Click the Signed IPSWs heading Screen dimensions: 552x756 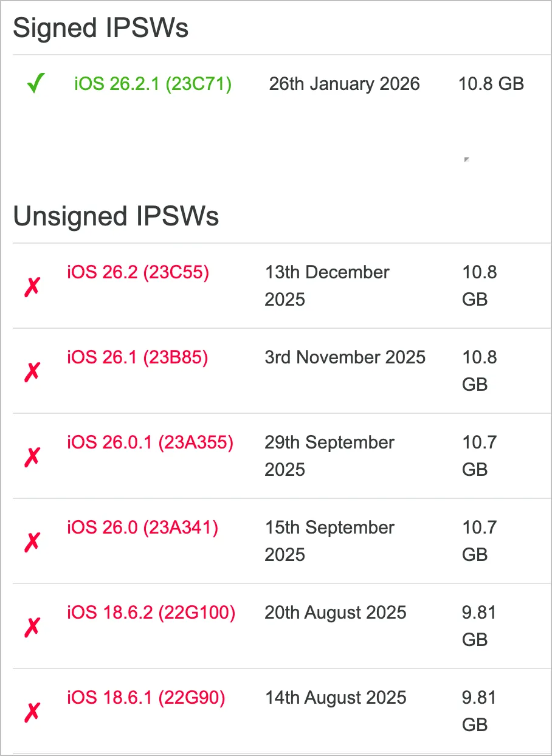101,29
